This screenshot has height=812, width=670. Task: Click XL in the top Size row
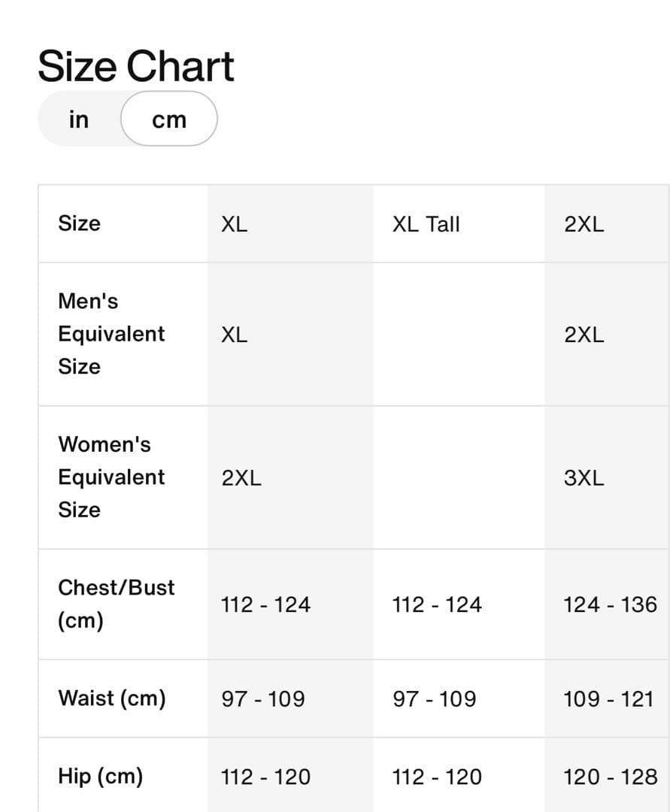tap(234, 224)
